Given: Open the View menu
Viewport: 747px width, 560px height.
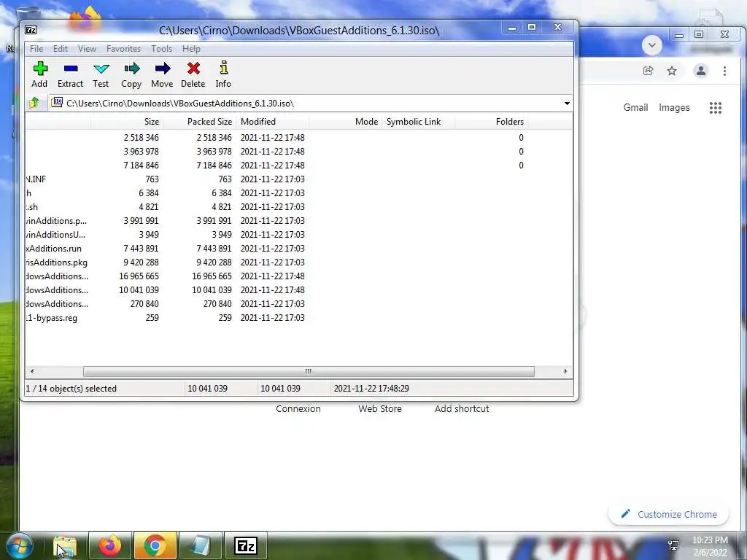Looking at the screenshot, I should [x=88, y=49].
